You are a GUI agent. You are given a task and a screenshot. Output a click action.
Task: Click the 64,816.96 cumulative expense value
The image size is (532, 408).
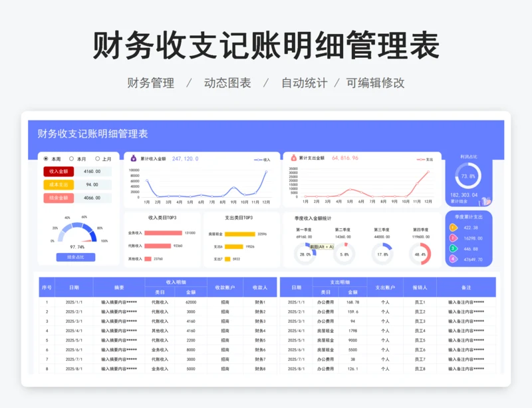pos(345,158)
